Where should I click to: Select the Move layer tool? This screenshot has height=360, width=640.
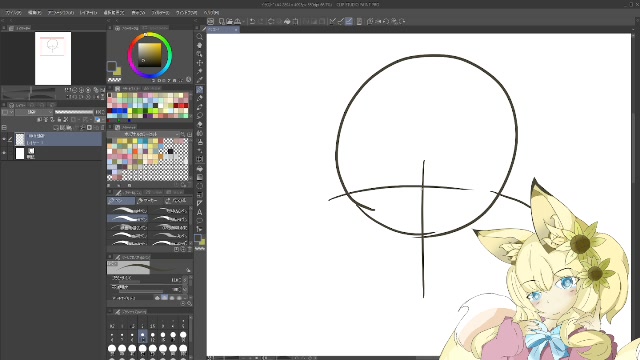[x=200, y=63]
